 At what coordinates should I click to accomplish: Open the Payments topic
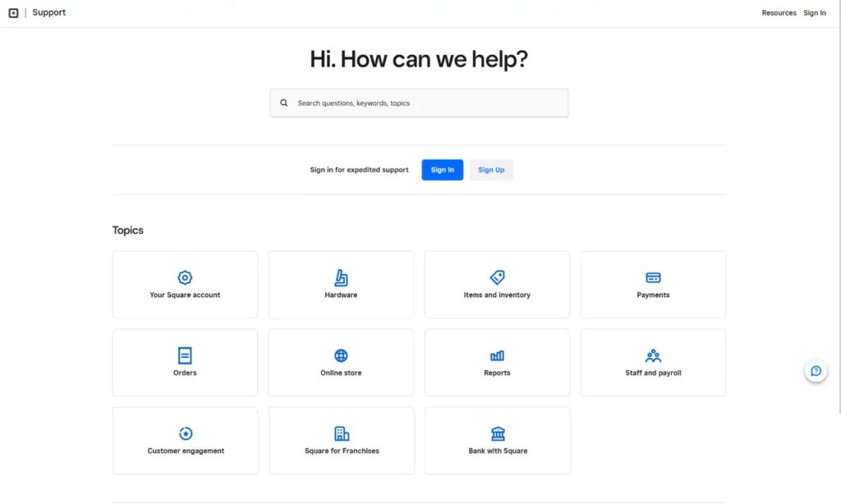(x=653, y=284)
